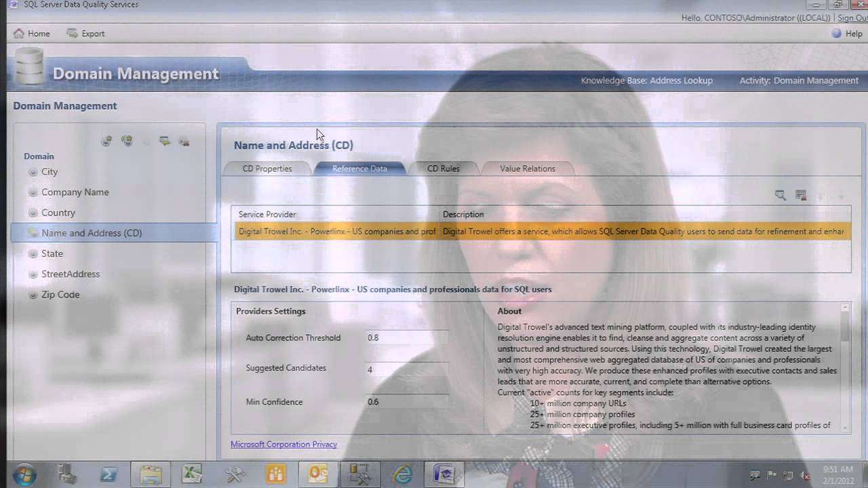Open Windows Explorer from the taskbar
The height and width of the screenshot is (488, 868).
(151, 474)
